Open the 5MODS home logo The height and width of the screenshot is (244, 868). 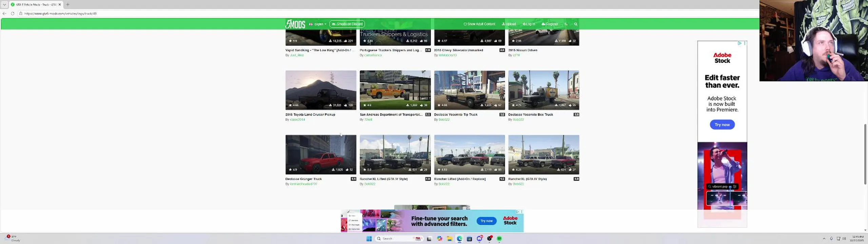point(295,24)
